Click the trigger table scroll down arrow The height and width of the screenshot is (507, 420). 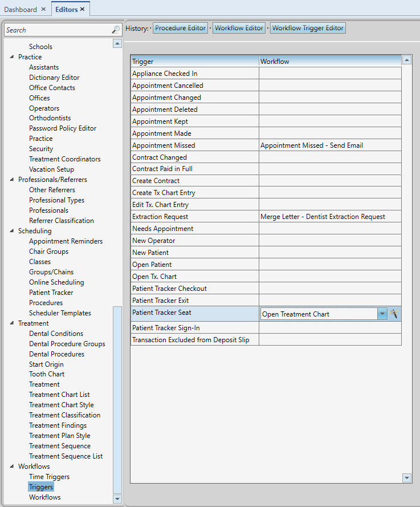coord(407,477)
